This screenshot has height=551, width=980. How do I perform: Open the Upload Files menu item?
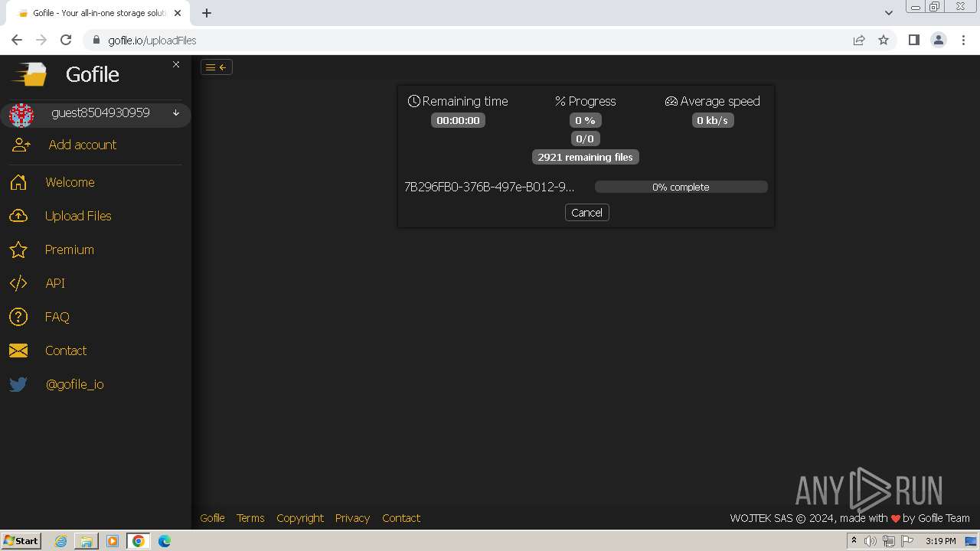pos(78,216)
